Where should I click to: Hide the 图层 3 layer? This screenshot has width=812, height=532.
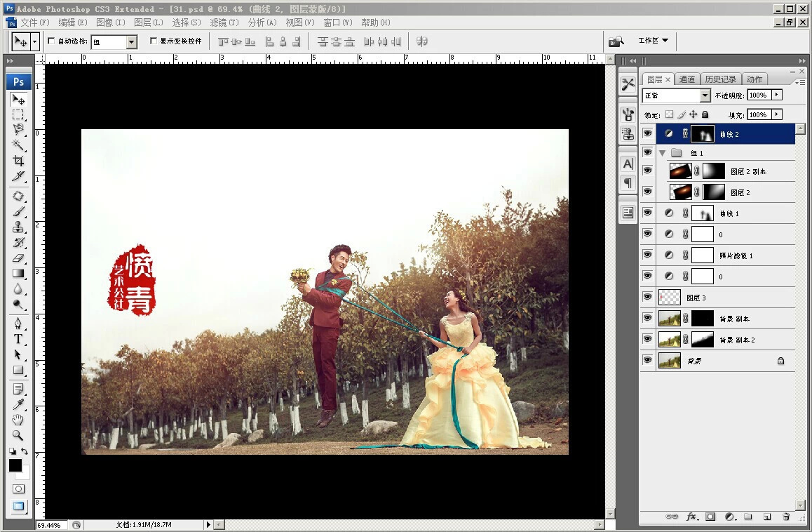(647, 297)
